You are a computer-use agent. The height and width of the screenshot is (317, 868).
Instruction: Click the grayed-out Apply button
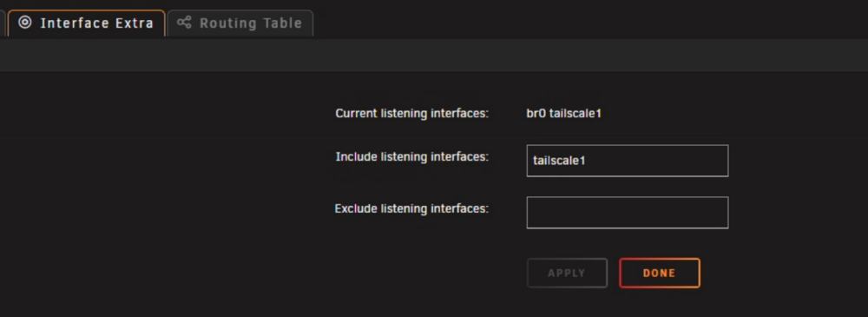[567, 273]
